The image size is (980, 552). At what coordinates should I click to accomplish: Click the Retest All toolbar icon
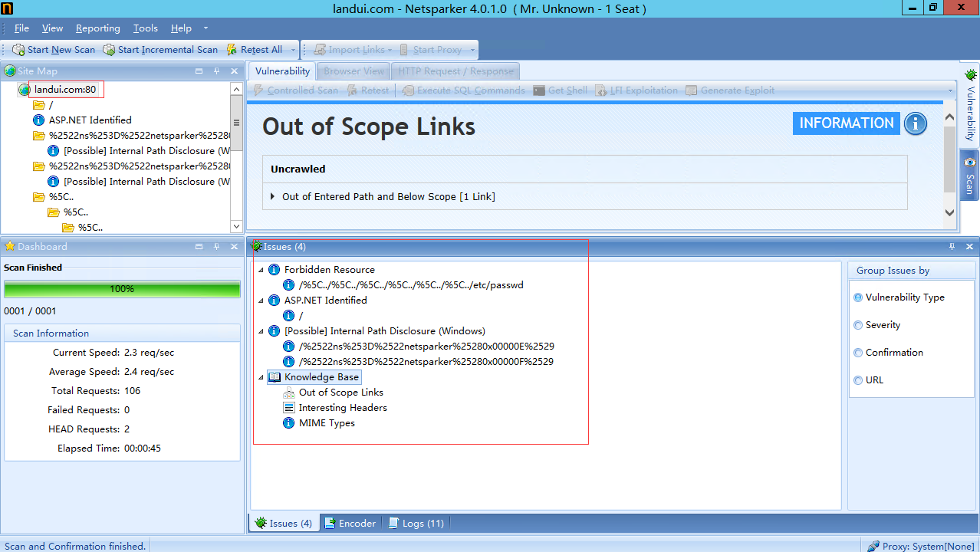pyautogui.click(x=232, y=50)
